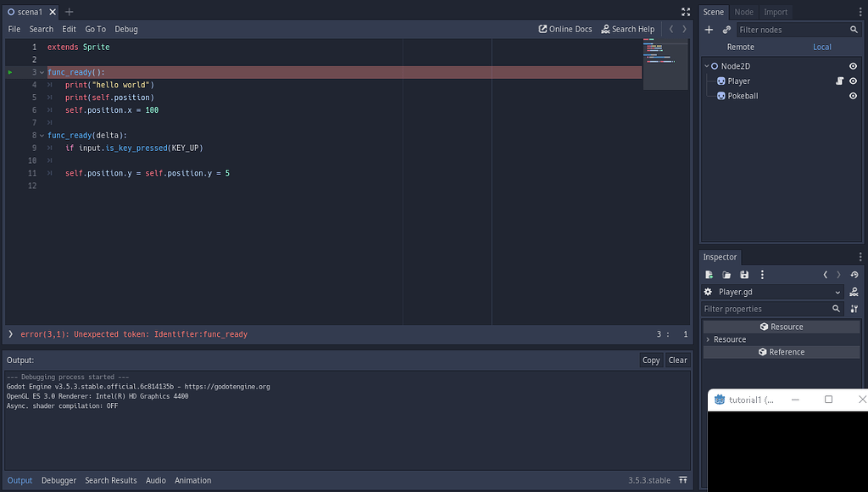Expand the Resource section in the Inspector
The height and width of the screenshot is (492, 868).
[709, 339]
